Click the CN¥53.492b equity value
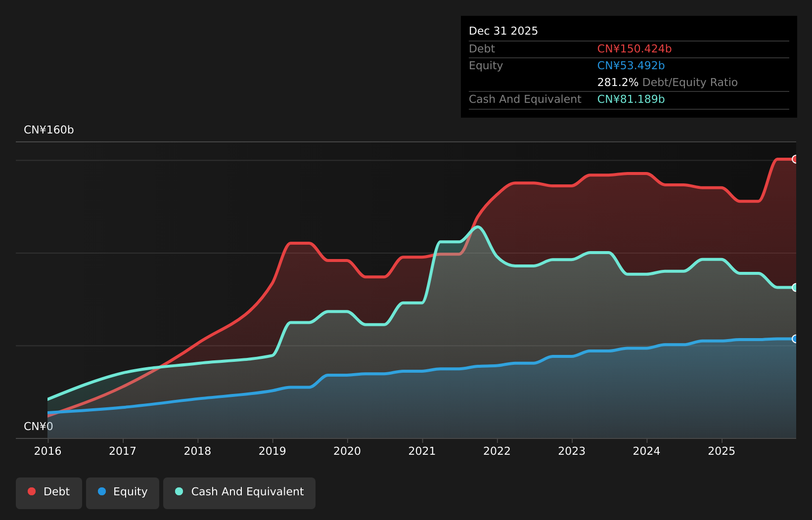 631,66
